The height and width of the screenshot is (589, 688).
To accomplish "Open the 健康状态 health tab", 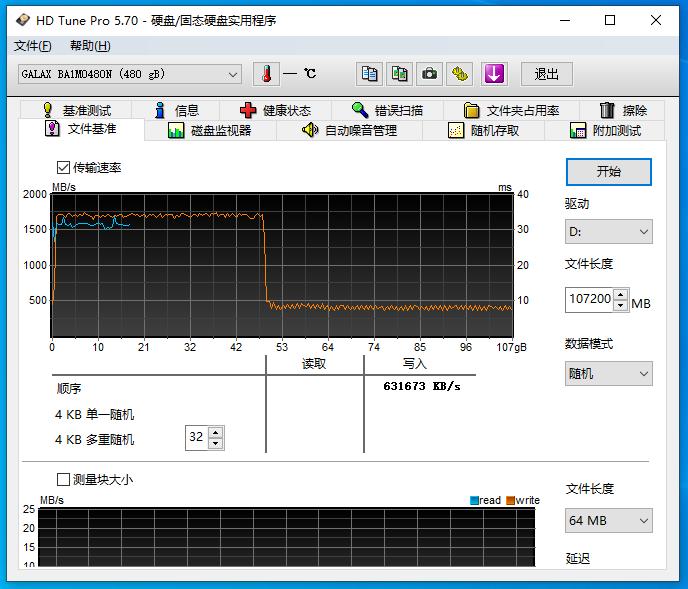I will pyautogui.click(x=275, y=110).
